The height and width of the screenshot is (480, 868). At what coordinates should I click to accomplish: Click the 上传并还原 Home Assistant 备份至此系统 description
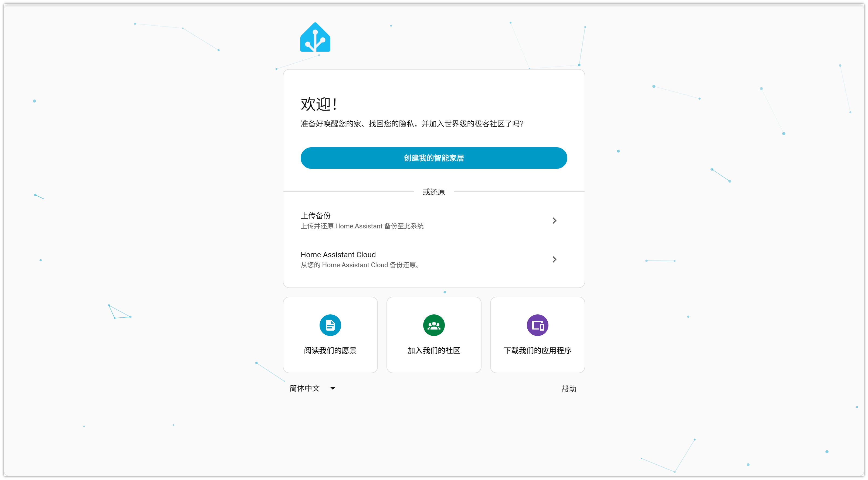point(362,226)
